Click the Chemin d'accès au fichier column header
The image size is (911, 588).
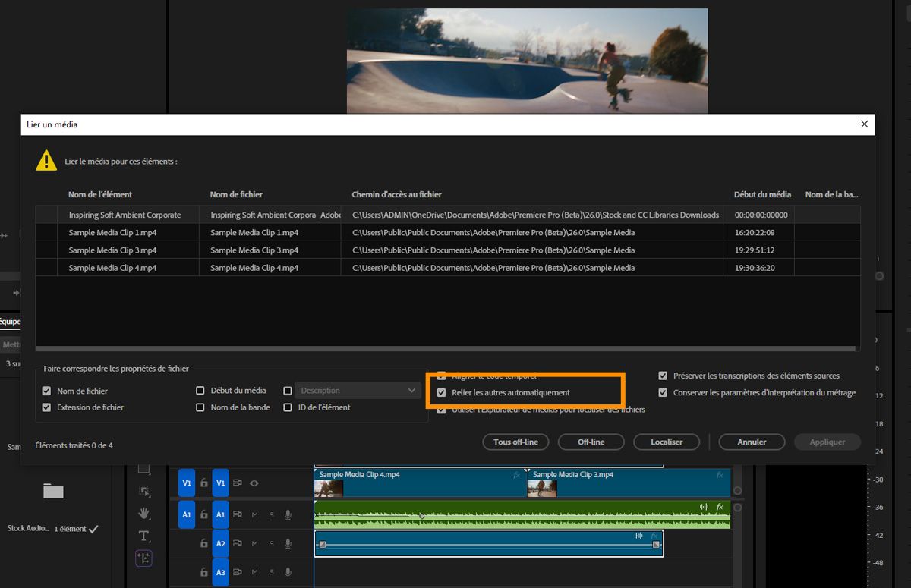tap(396, 194)
